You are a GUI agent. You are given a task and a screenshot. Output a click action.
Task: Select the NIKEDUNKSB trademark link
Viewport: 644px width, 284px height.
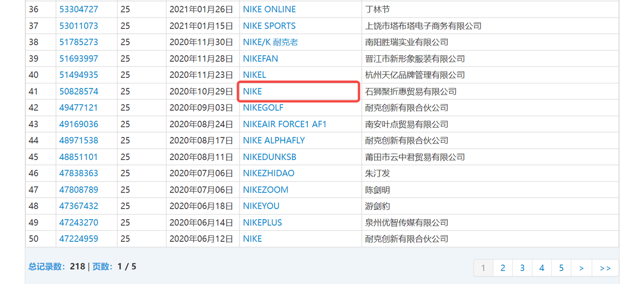click(270, 157)
